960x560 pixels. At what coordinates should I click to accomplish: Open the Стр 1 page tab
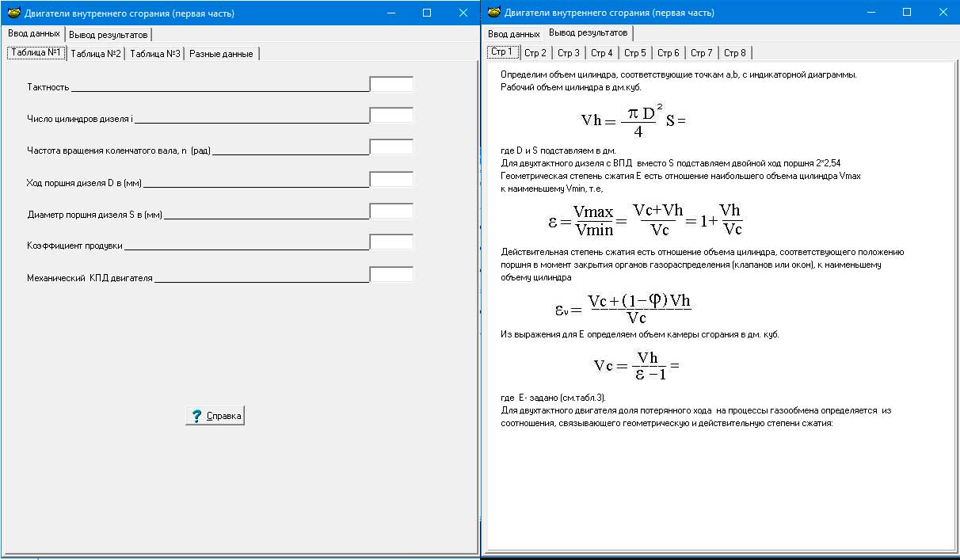click(x=502, y=52)
